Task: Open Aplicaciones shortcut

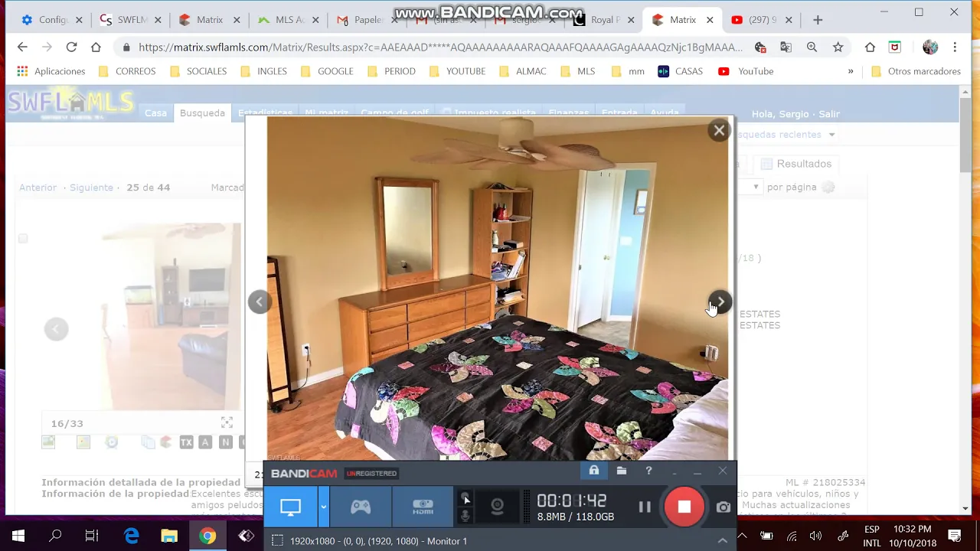Action: click(x=51, y=71)
